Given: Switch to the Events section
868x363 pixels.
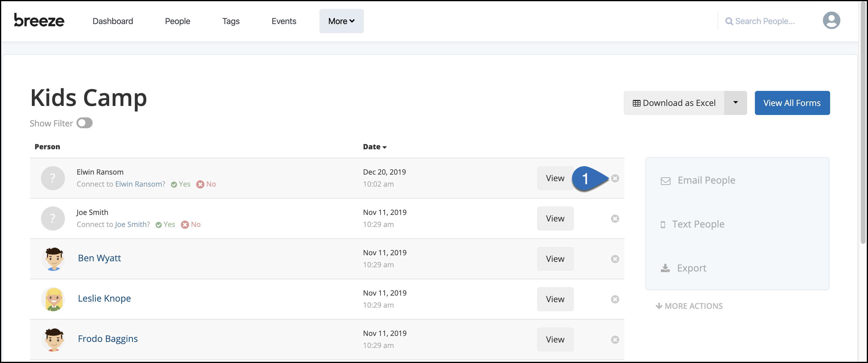Looking at the screenshot, I should [x=284, y=21].
